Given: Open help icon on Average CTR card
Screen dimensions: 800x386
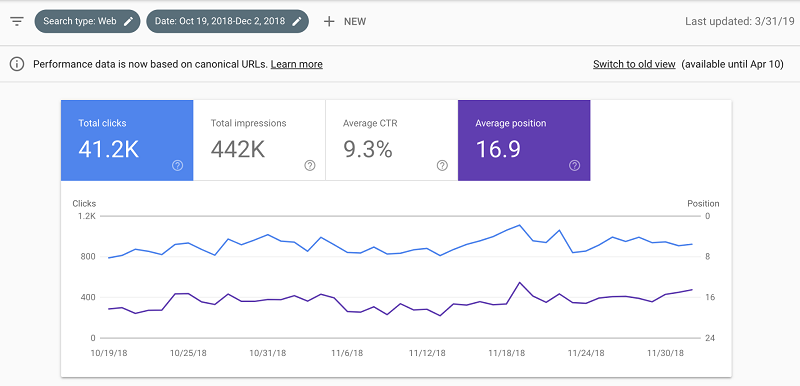Looking at the screenshot, I should [x=442, y=165].
